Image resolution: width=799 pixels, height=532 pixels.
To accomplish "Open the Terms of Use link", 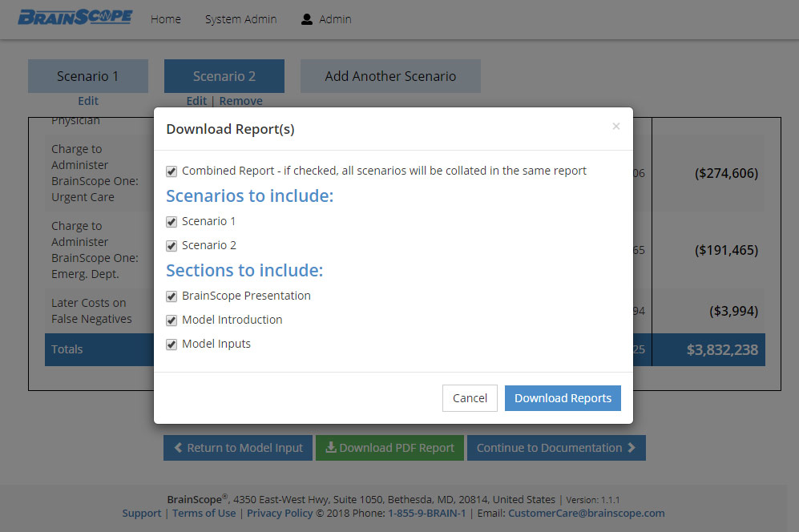I will point(204,513).
